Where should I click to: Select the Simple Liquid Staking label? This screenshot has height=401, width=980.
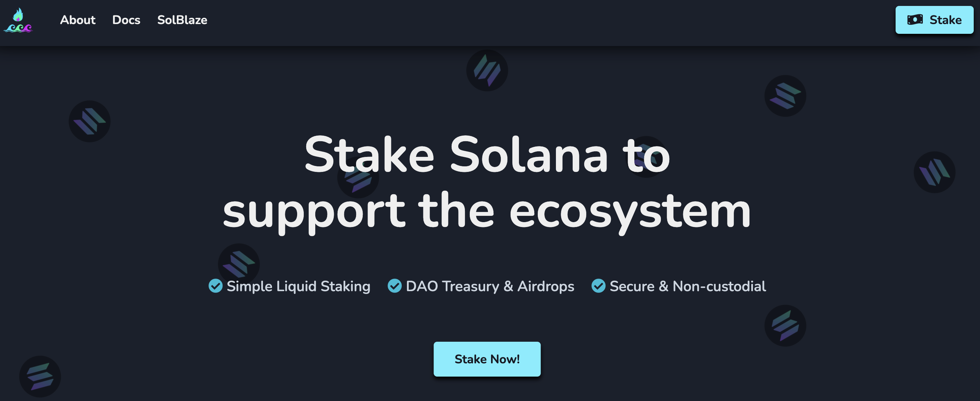[298, 287]
